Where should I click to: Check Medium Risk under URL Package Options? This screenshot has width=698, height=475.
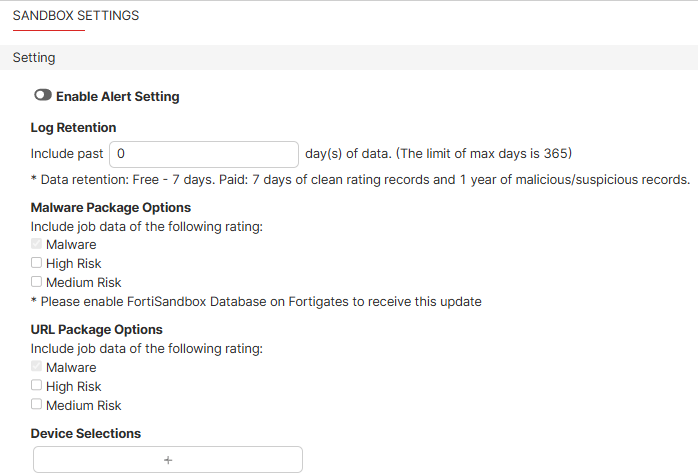click(37, 405)
